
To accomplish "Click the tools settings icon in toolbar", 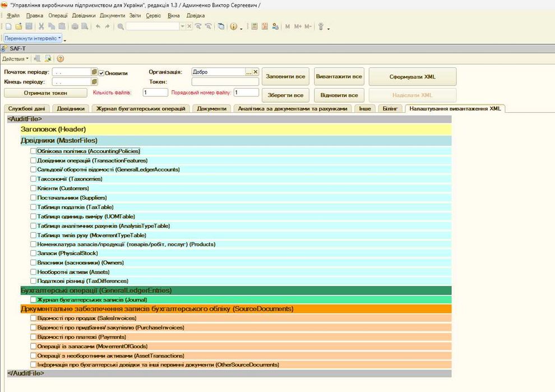I will coord(321,26).
